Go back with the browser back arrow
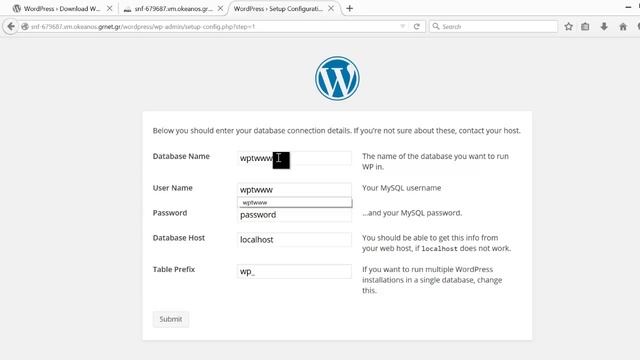Viewport: 640px width, 360px height. click(11, 27)
